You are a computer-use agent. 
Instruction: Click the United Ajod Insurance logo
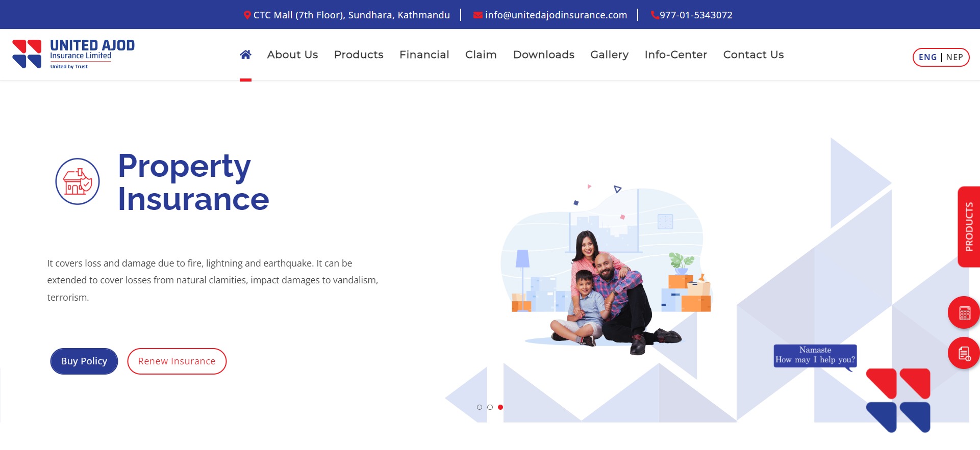73,54
